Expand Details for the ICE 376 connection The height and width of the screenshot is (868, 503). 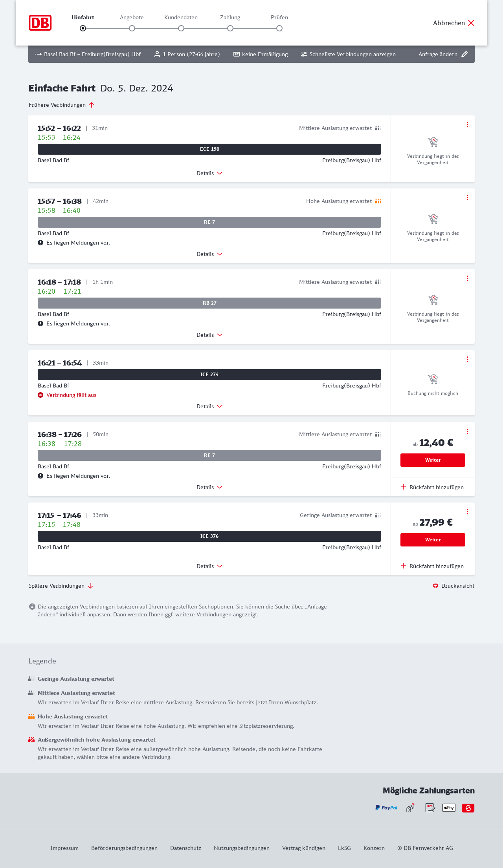pyautogui.click(x=209, y=566)
